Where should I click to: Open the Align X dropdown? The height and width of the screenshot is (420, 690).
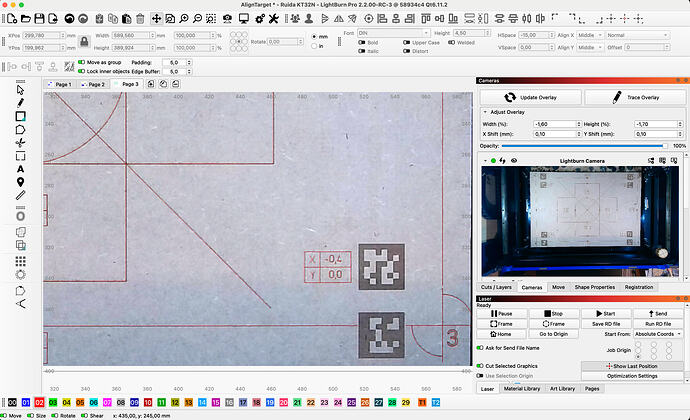point(590,35)
